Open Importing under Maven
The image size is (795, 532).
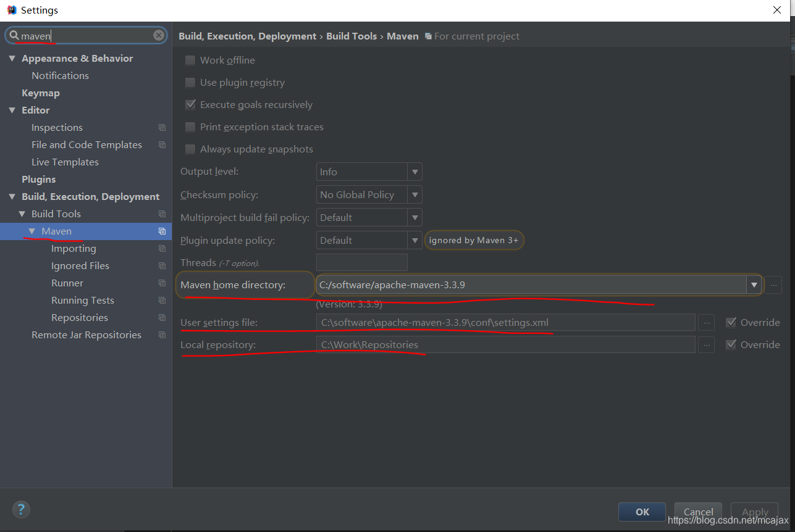point(74,249)
